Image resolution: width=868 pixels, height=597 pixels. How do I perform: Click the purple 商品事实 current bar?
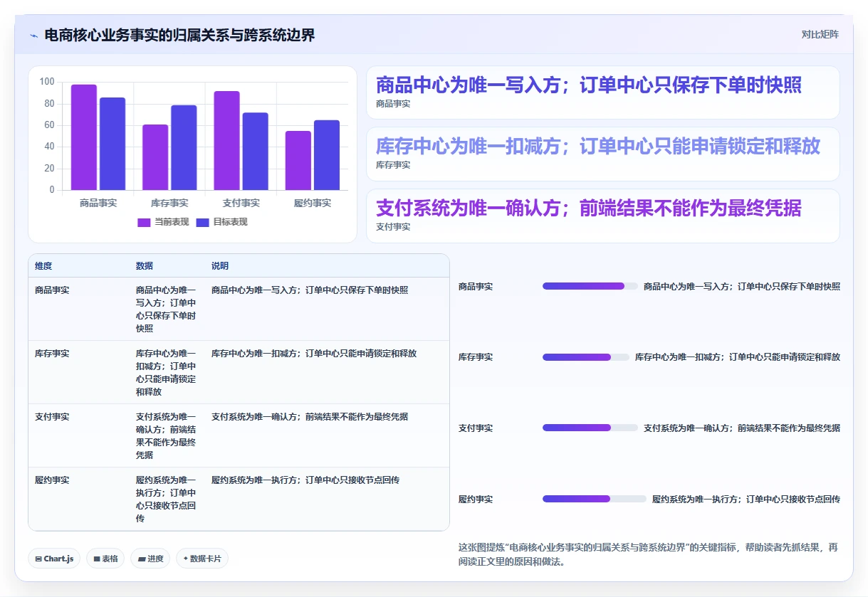pyautogui.click(x=84, y=137)
